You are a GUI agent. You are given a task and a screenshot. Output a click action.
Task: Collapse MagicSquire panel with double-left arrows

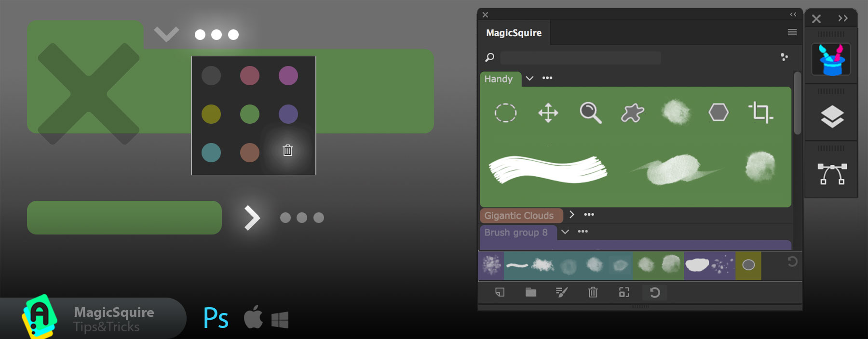pos(793,14)
